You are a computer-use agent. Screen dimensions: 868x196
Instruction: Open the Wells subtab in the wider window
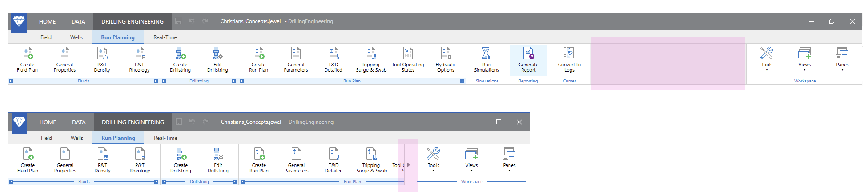click(x=76, y=37)
